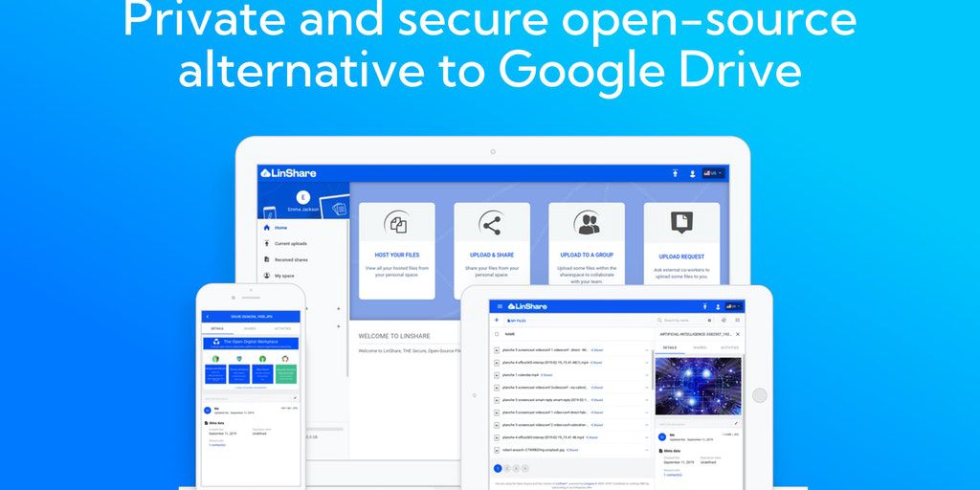Switch to DETAILS tab on tablet panel

pyautogui.click(x=669, y=347)
